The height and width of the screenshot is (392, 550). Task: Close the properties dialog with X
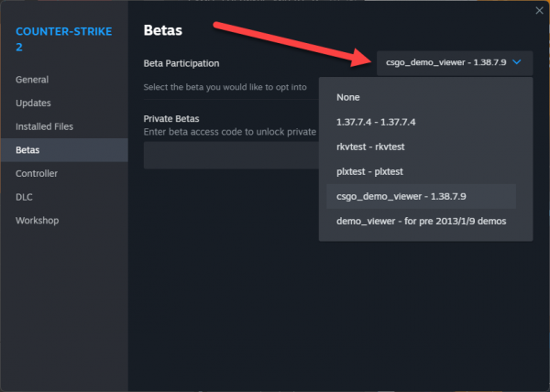[x=539, y=10]
